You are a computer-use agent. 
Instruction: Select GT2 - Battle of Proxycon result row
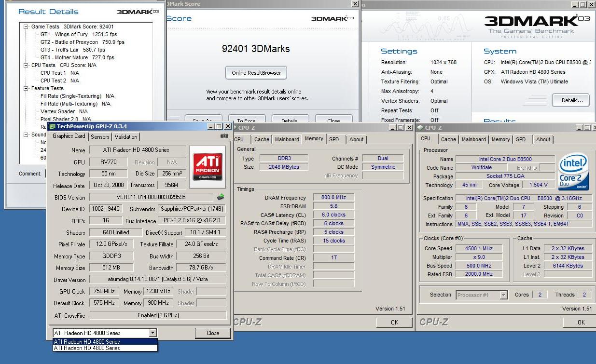coord(83,42)
